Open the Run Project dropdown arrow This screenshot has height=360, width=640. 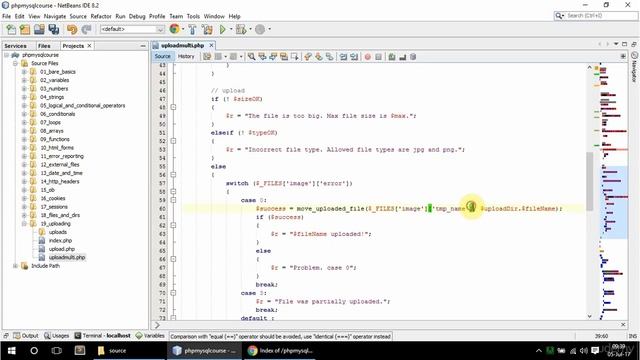point(231,29)
